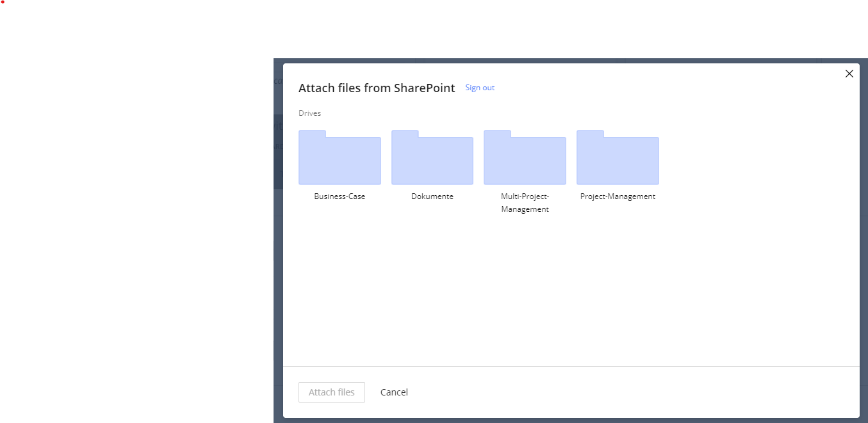
Task: Click the red dot in the top-left corner
Action: [x=3, y=2]
